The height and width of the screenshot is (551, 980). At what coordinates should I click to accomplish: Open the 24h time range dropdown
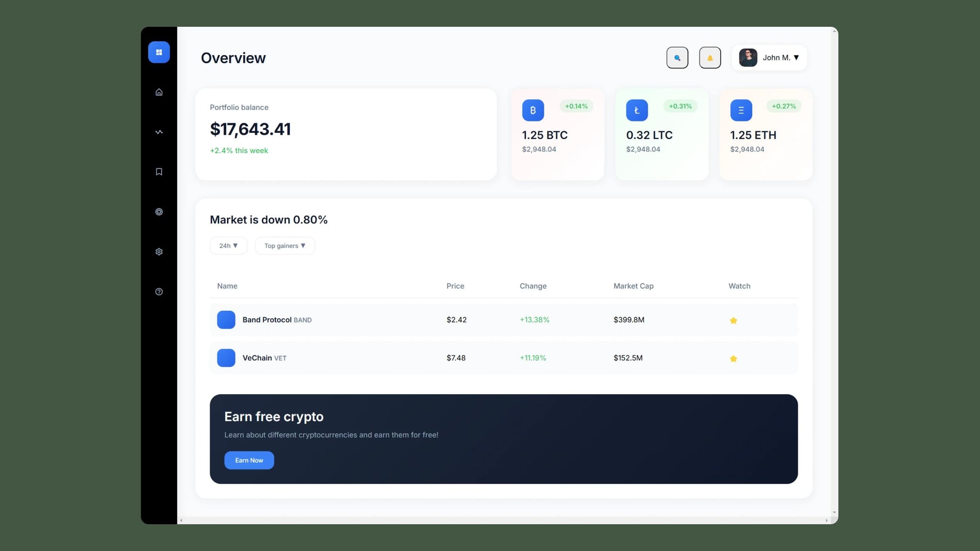tap(228, 245)
